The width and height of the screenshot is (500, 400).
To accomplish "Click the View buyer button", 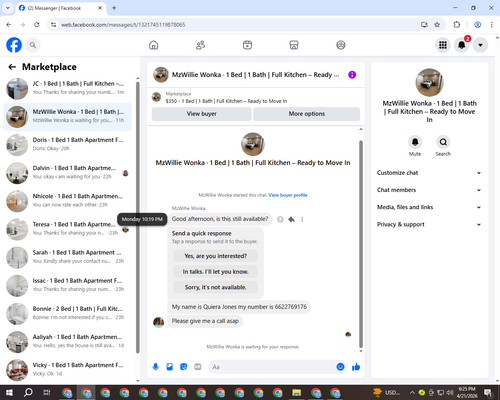I will click(202, 114).
